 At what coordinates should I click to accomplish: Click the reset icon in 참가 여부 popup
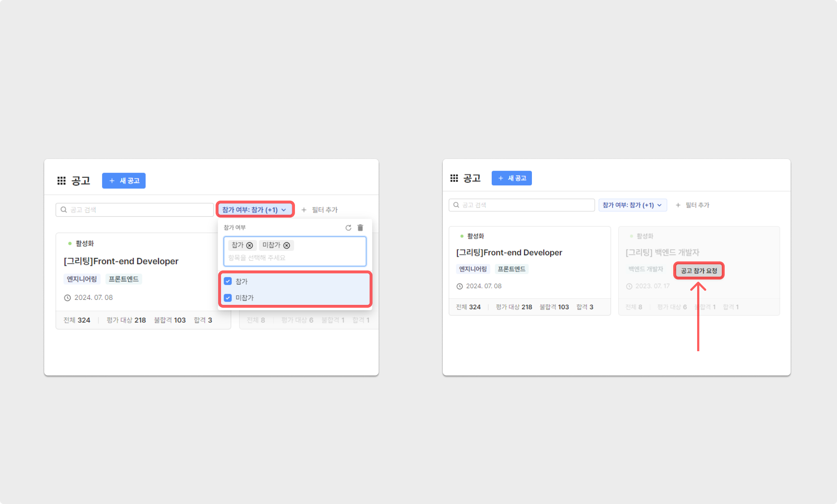point(348,228)
